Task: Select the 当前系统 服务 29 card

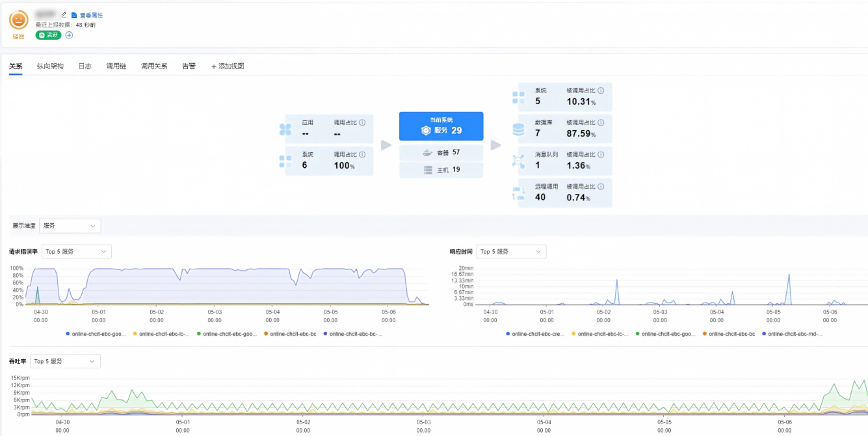Action: [x=441, y=126]
